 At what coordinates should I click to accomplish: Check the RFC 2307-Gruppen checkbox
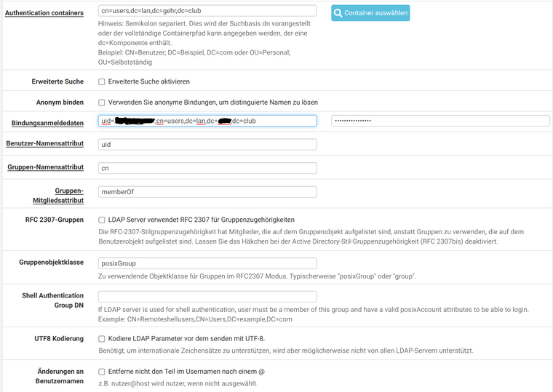click(102, 220)
